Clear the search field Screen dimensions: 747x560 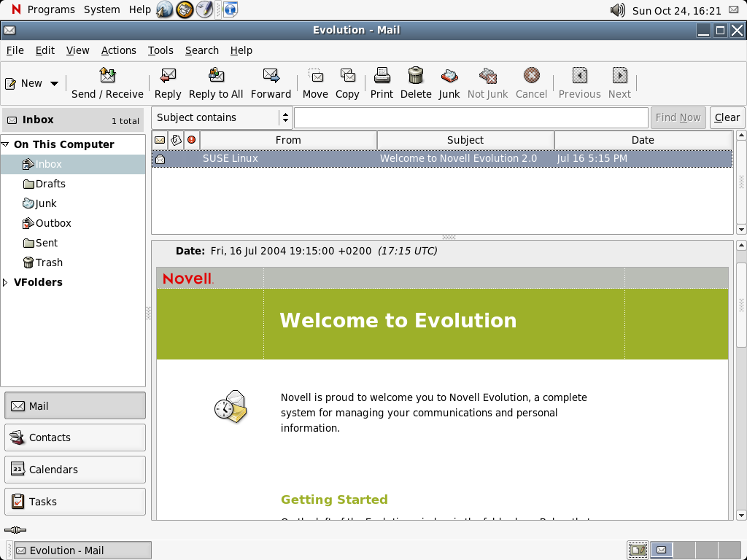(727, 117)
